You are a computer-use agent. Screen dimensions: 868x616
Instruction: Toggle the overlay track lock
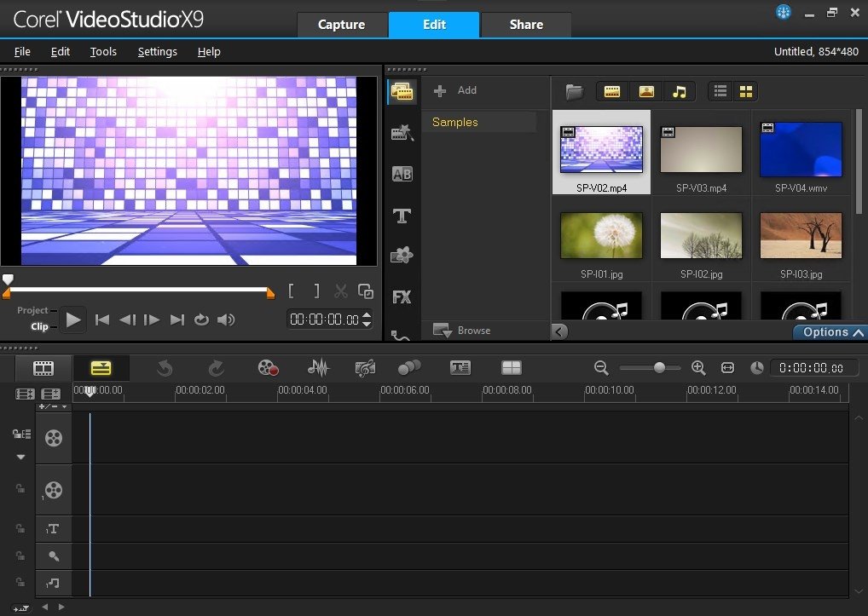coord(20,489)
